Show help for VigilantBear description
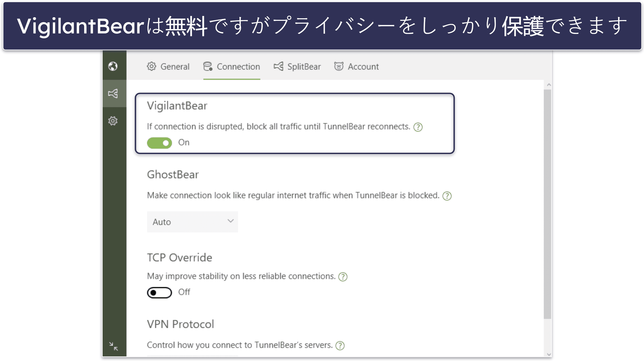The height and width of the screenshot is (361, 644). pos(418,127)
